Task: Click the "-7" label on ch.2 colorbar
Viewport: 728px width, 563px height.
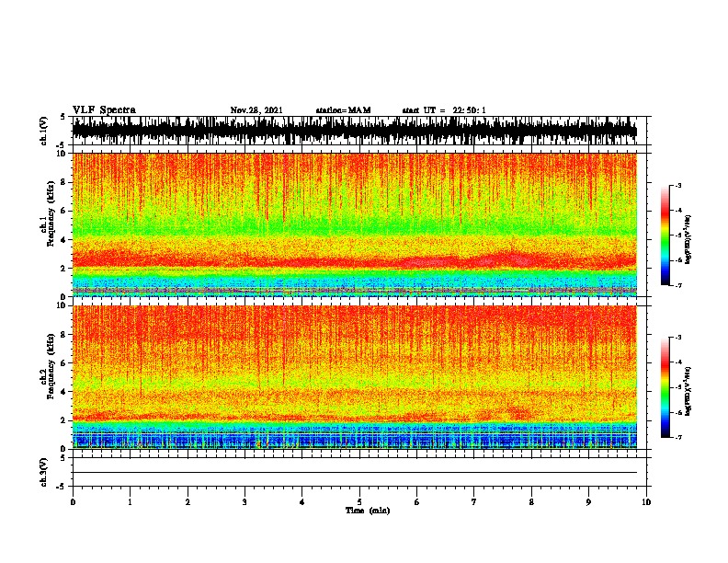Action: [x=678, y=437]
